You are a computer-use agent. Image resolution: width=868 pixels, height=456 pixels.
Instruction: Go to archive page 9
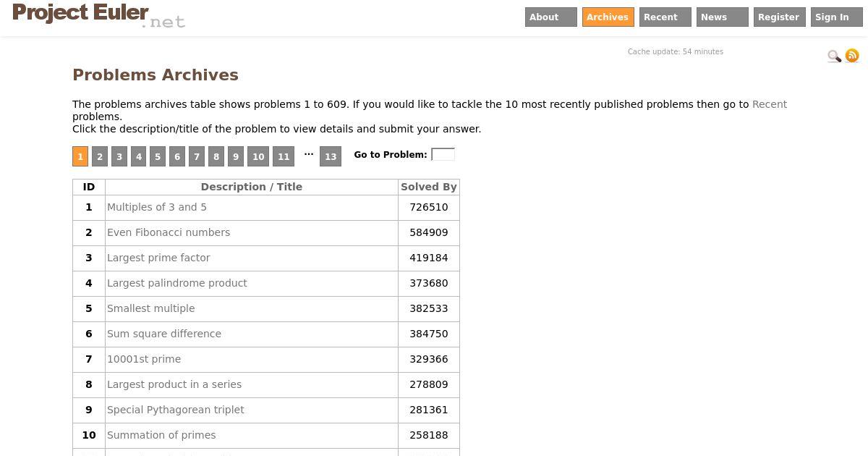click(236, 156)
